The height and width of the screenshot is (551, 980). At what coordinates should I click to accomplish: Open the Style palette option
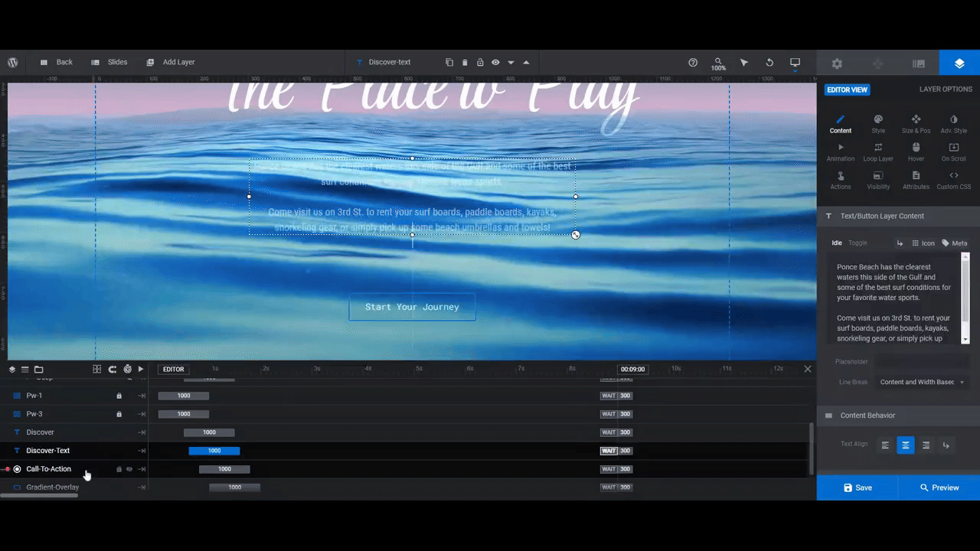click(x=878, y=124)
